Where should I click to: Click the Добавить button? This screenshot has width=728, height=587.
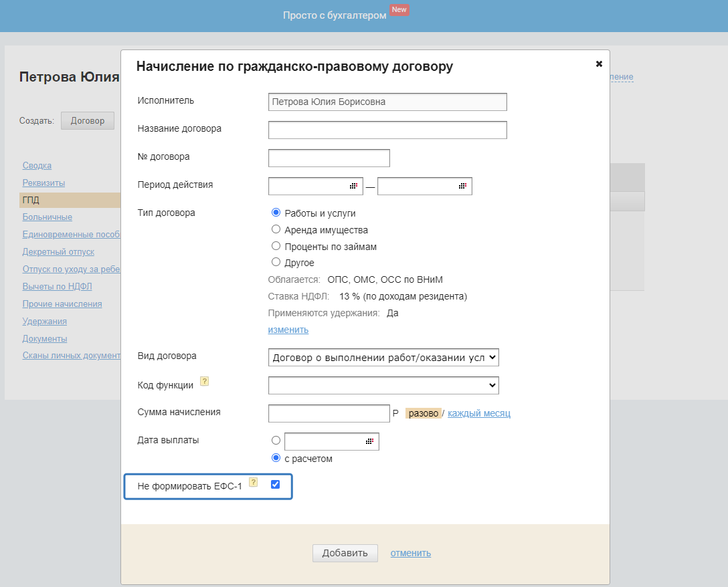[x=345, y=553]
